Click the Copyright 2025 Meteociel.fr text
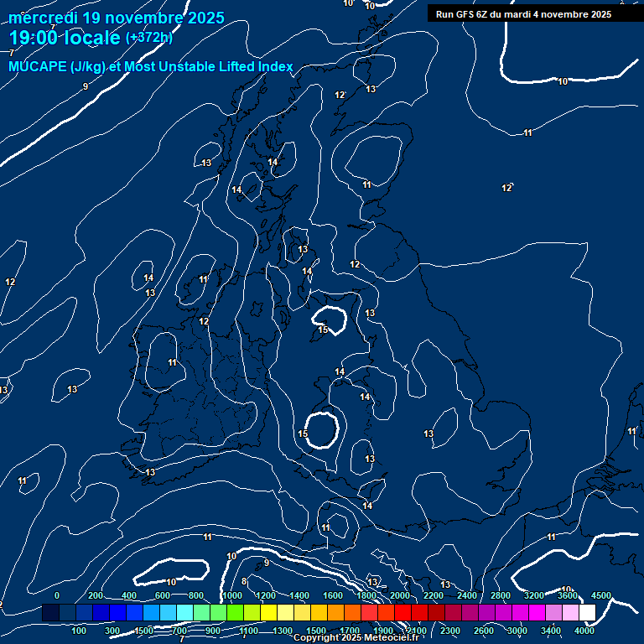 coord(356,638)
